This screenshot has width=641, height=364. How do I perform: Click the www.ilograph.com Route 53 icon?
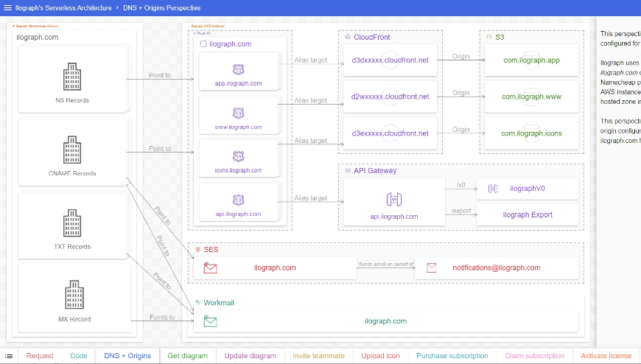pyautogui.click(x=238, y=113)
